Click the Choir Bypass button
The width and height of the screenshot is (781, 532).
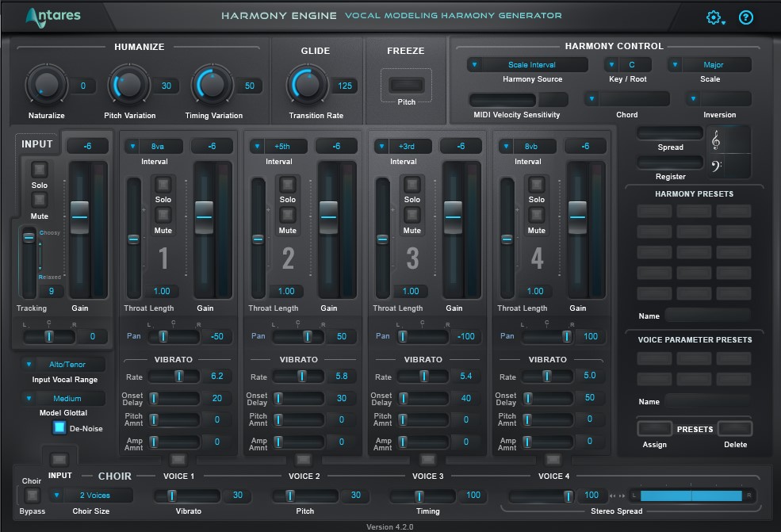[32, 494]
